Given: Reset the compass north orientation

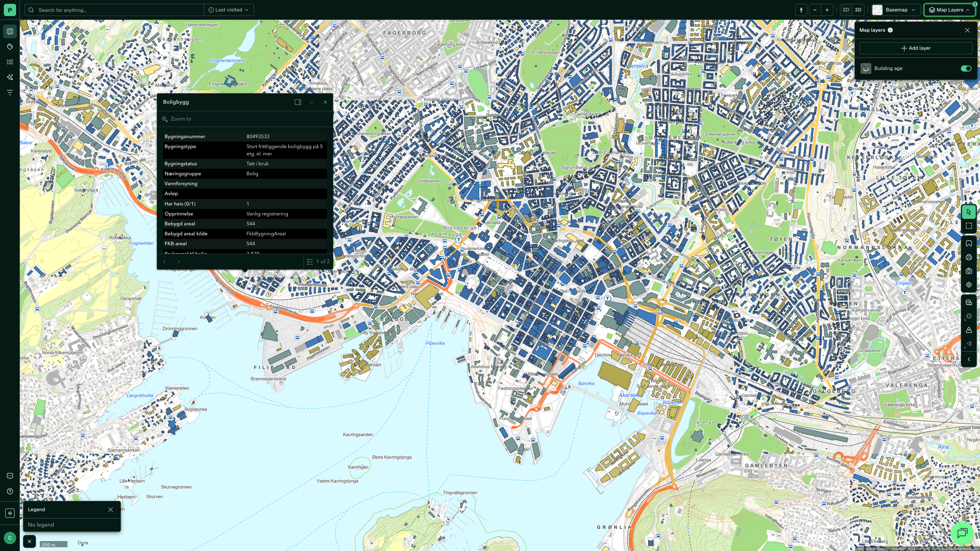Looking at the screenshot, I should [801, 10].
